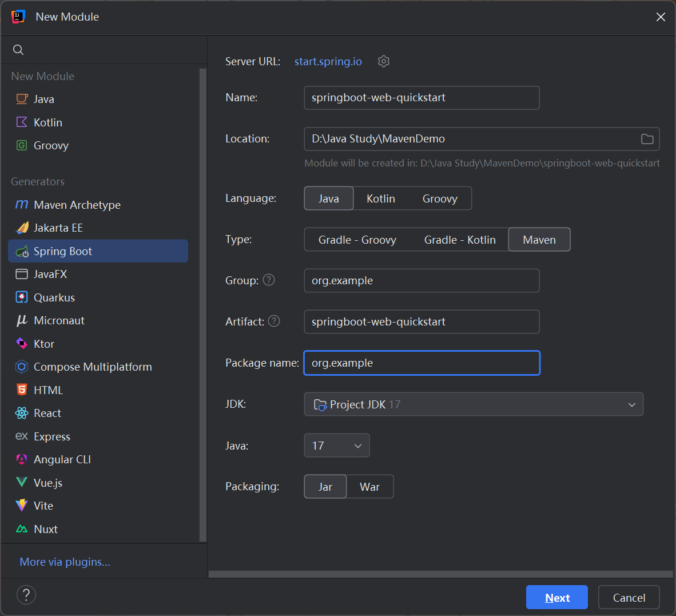Choose Java under New Module
Screen dimensions: 676x616
click(43, 99)
